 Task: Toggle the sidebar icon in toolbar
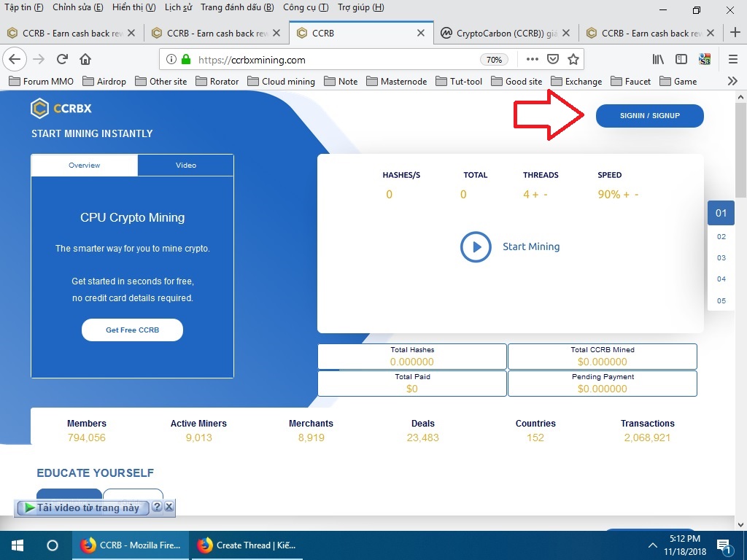(681, 60)
